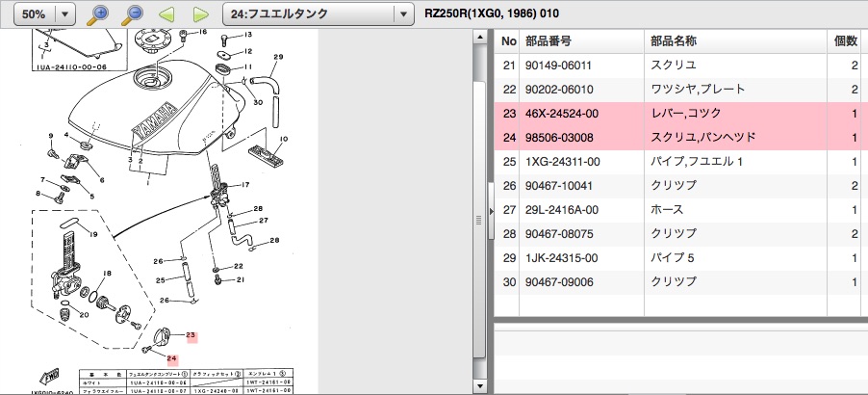
Task: Click callout 21 screw in diagram
Action: pyautogui.click(x=241, y=279)
